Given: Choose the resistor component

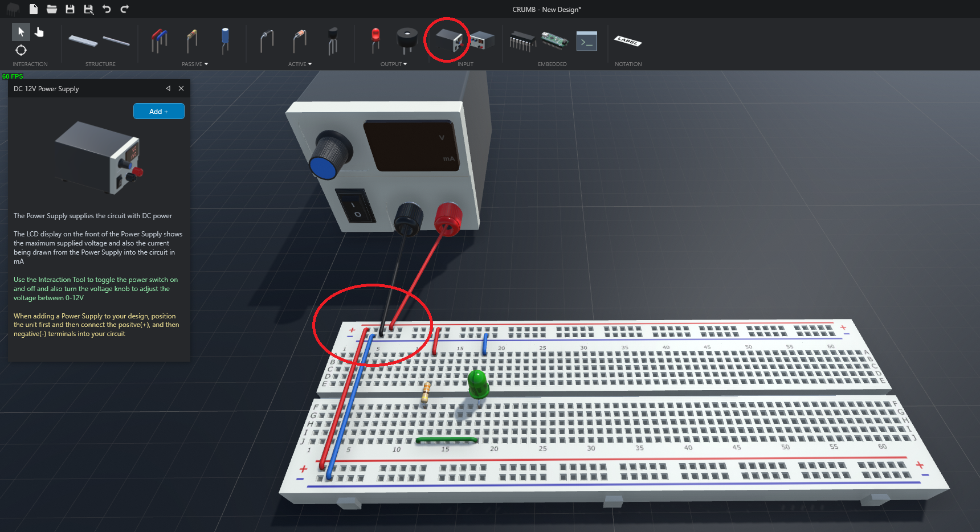Looking at the screenshot, I should coord(192,41).
